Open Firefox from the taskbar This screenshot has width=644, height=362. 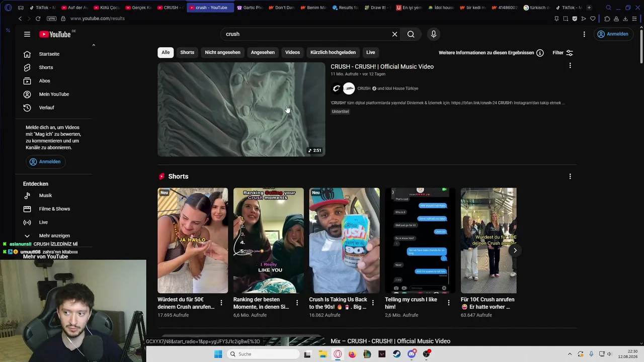pos(352,354)
